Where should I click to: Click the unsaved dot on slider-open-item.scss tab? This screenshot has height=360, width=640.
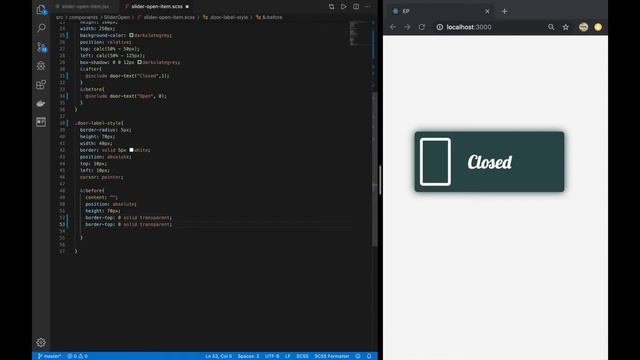187,7
